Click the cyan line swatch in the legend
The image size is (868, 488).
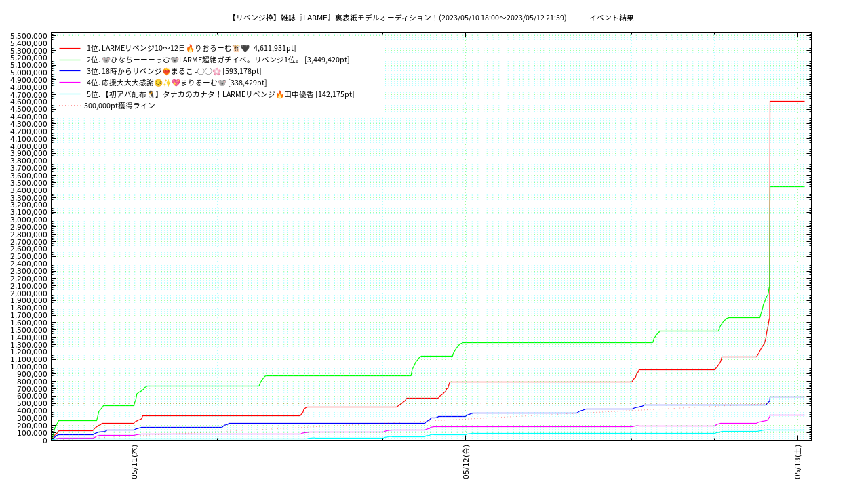point(70,94)
